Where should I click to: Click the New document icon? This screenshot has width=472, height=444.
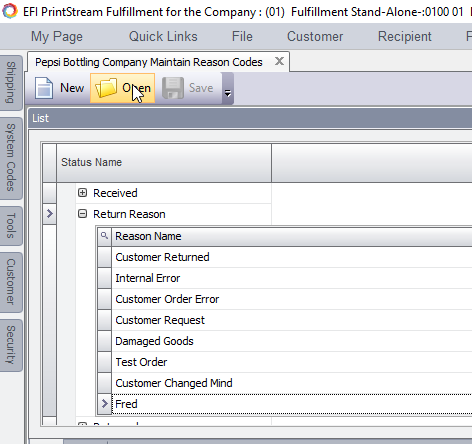44,88
